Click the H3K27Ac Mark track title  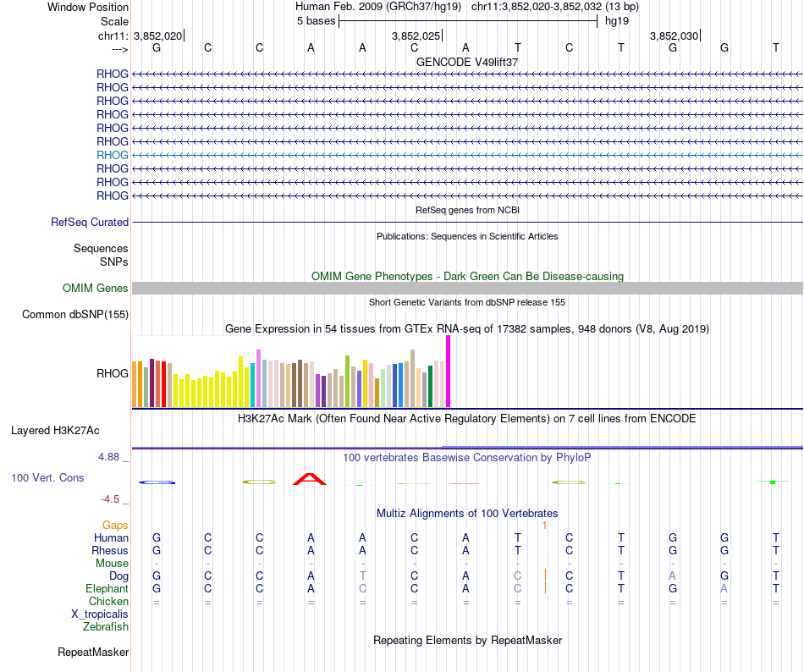pyautogui.click(x=467, y=419)
